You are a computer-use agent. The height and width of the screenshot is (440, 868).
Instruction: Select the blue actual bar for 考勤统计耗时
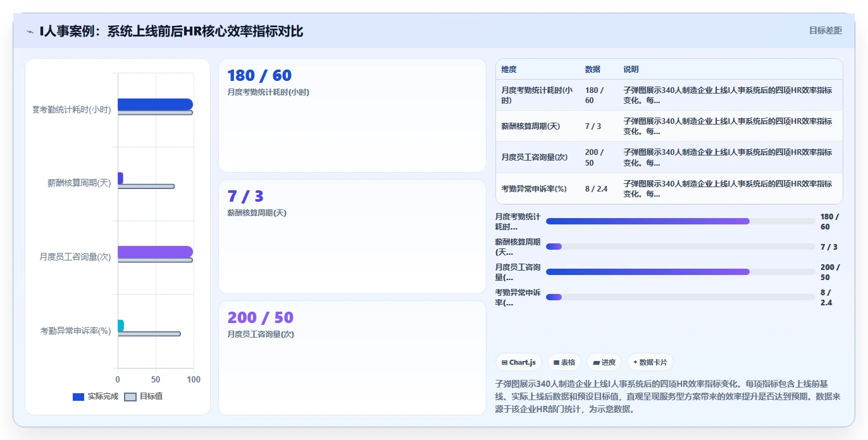[155, 104]
